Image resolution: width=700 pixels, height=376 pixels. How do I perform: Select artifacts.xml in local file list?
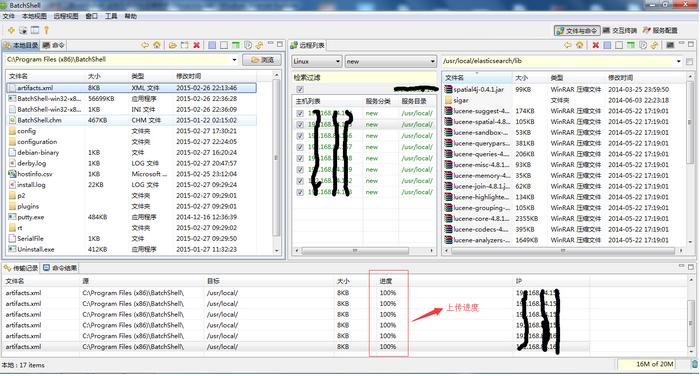pos(132,88)
